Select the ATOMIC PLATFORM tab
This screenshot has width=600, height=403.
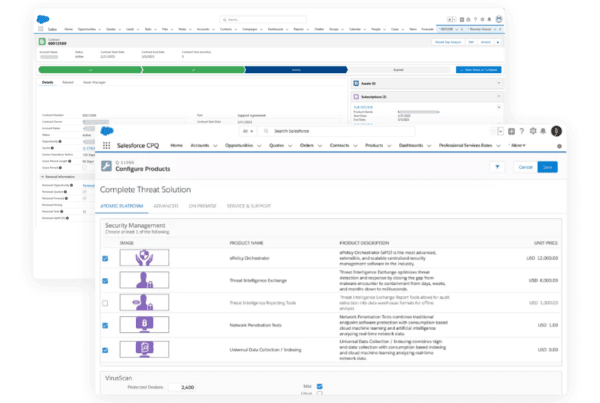click(x=122, y=206)
